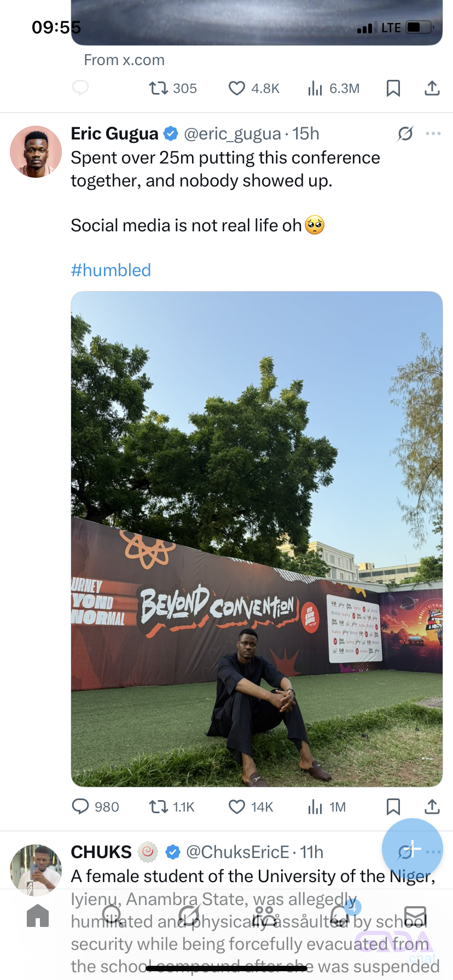Open Grok icon on Eric Gugua's tweet

(405, 133)
